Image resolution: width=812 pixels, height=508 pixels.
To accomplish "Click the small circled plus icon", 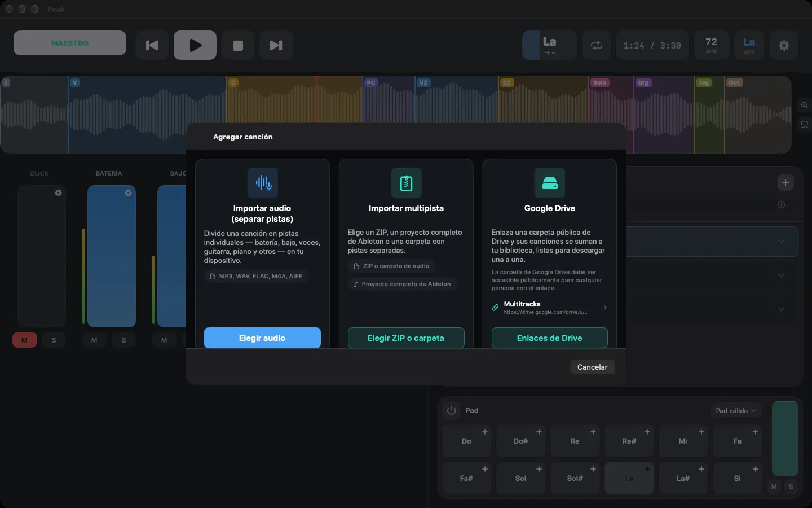I will 782,204.
